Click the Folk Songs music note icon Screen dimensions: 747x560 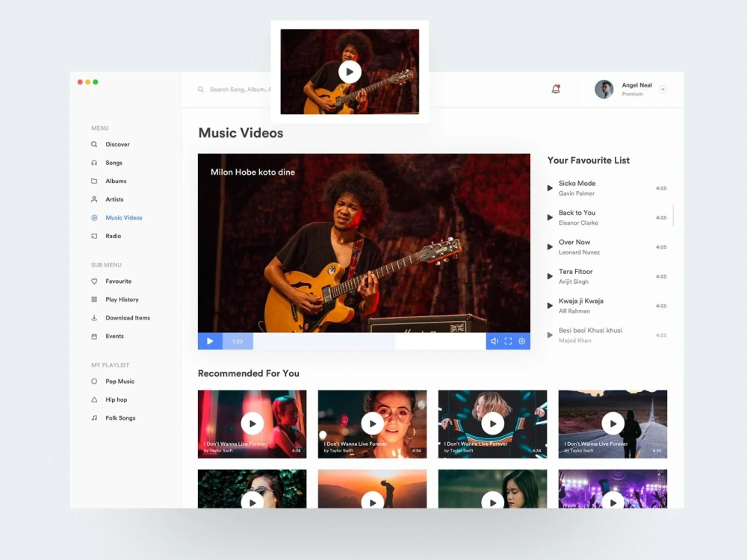pos(94,418)
